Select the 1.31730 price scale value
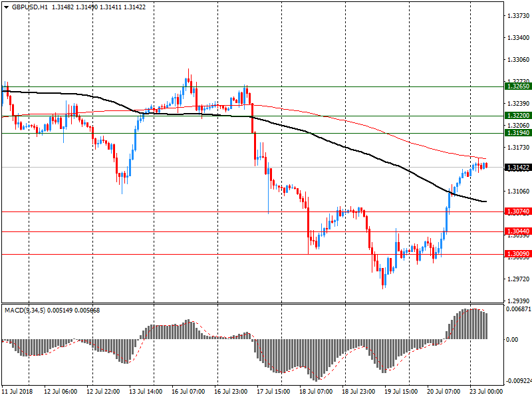The height and width of the screenshot is (399, 532). pos(518,147)
